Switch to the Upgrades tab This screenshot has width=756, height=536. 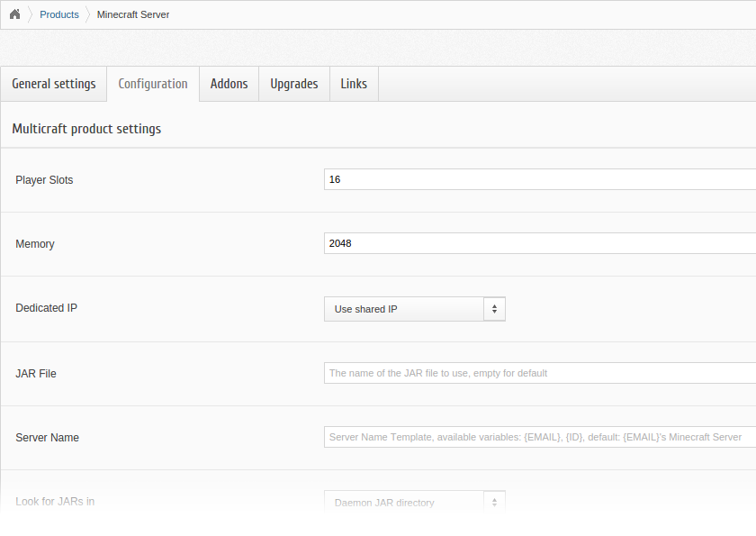[294, 84]
